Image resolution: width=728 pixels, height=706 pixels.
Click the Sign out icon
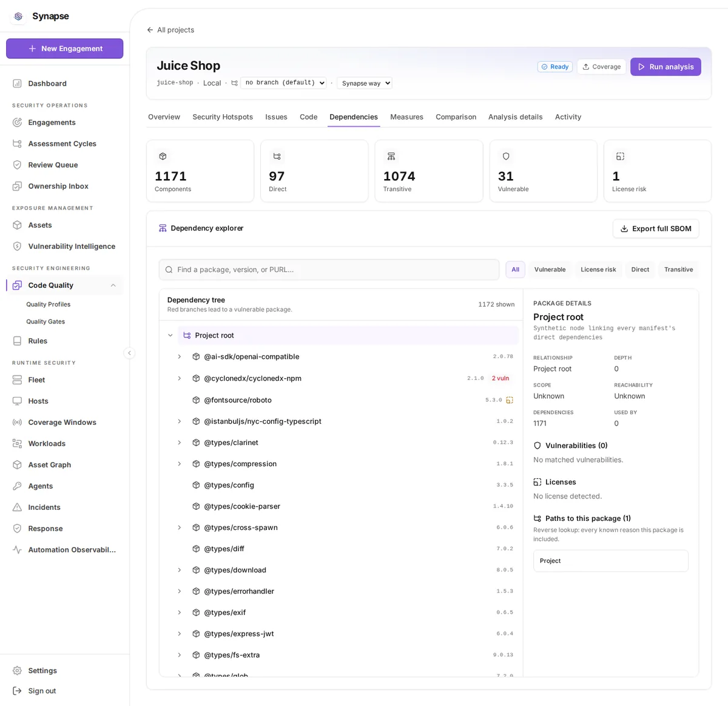pyautogui.click(x=17, y=691)
